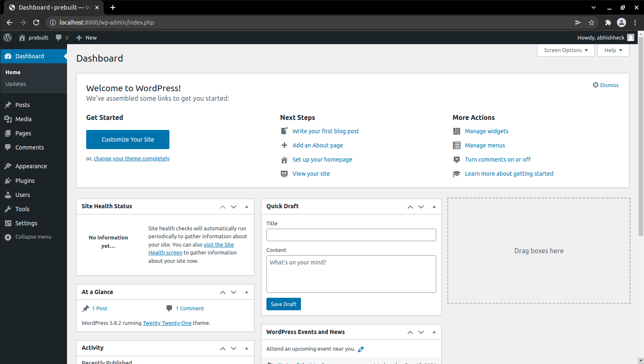Click the screen icon beside View your site

pos(284,174)
